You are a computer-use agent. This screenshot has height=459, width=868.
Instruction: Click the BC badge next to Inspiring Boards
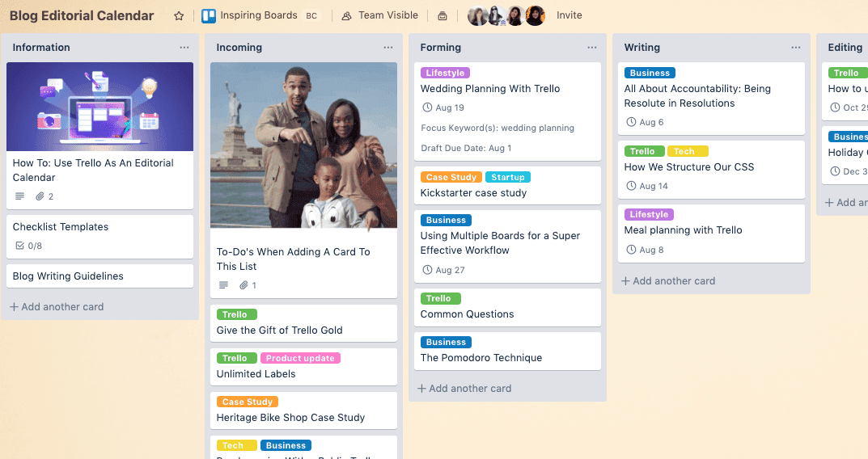click(x=311, y=16)
